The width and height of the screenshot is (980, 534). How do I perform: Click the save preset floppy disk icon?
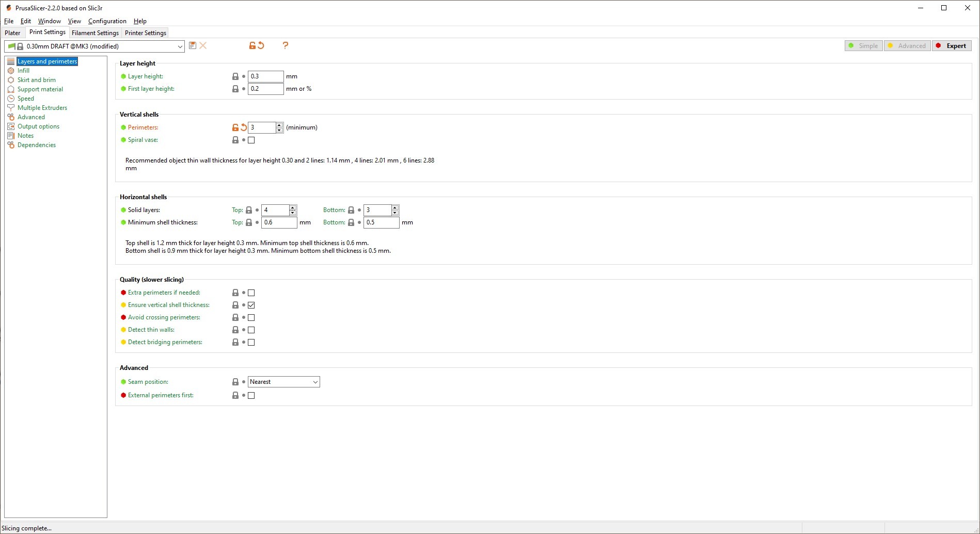pos(193,45)
